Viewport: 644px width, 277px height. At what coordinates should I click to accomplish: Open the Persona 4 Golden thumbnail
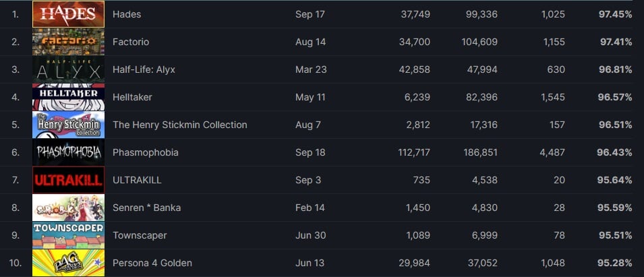pos(68,263)
